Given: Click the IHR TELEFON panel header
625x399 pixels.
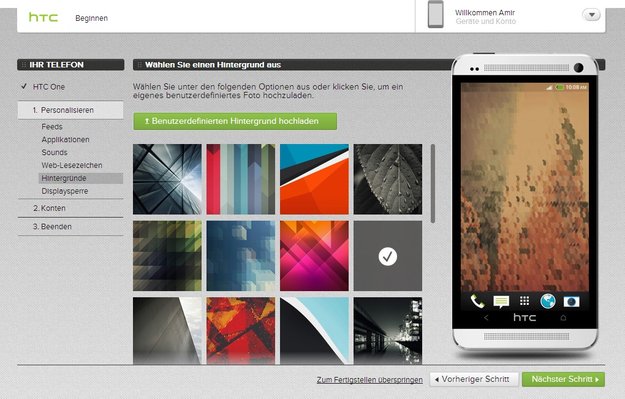Looking at the screenshot, I should coord(71,65).
